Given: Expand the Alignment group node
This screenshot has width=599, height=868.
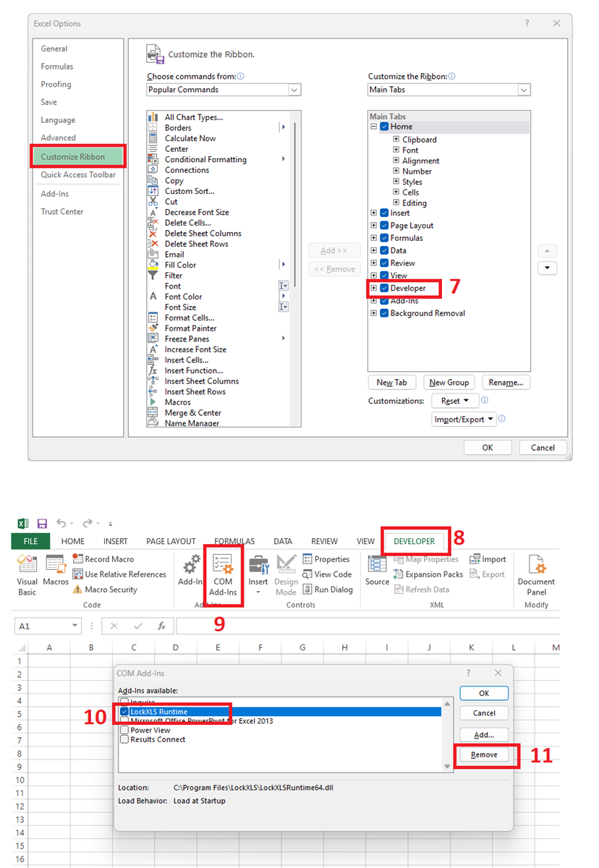Looking at the screenshot, I should tap(396, 161).
